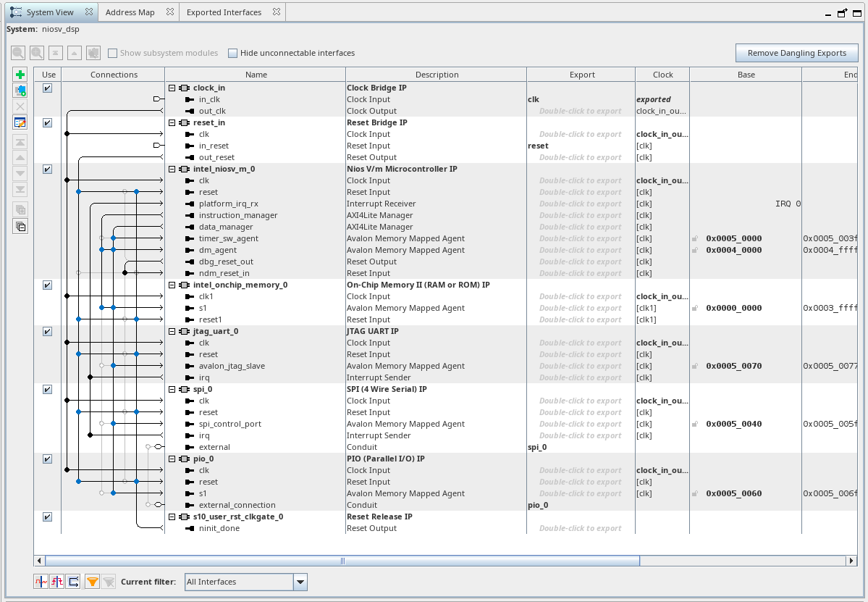Click the move to top of hierarchy icon

tap(55, 53)
